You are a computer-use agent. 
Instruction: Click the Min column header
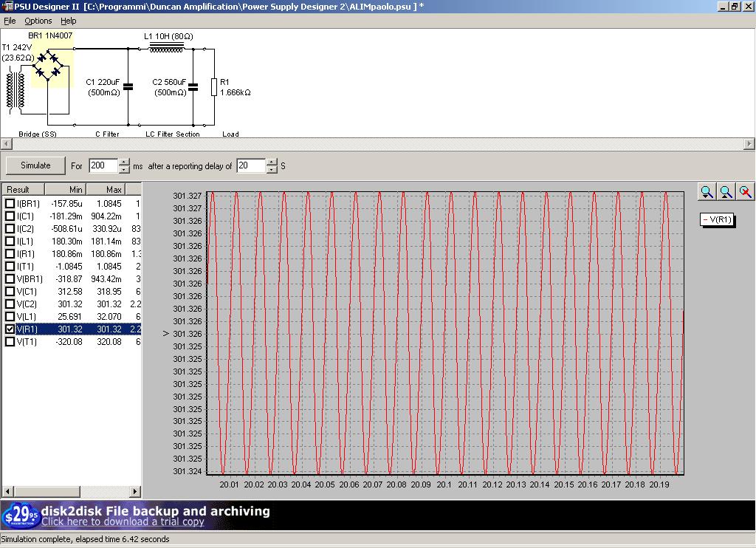coord(65,190)
